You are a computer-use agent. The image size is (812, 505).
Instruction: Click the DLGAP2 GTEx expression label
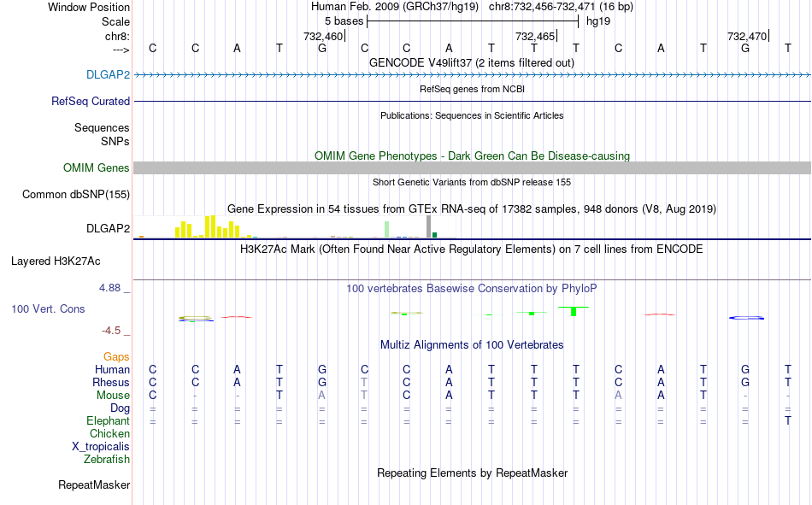click(x=108, y=228)
